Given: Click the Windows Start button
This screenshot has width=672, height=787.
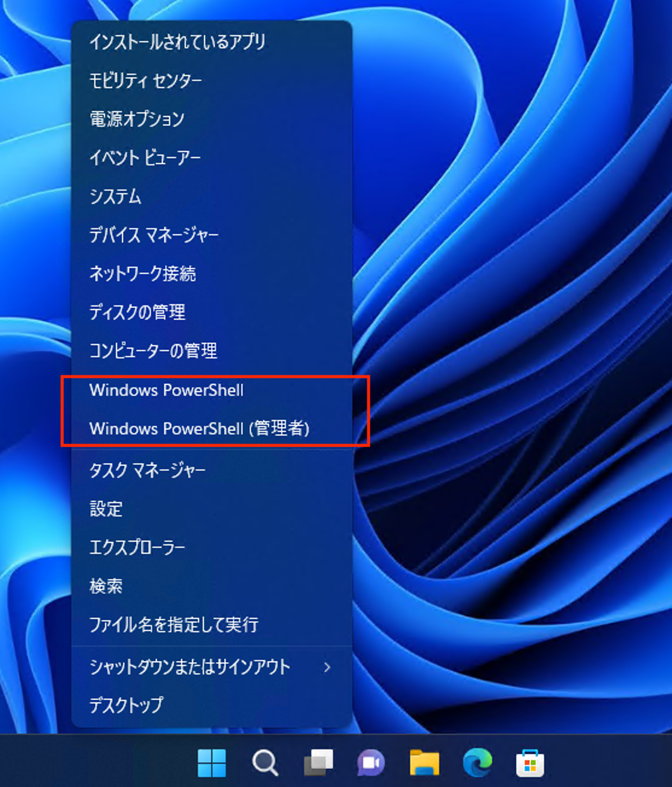Looking at the screenshot, I should pos(212,763).
